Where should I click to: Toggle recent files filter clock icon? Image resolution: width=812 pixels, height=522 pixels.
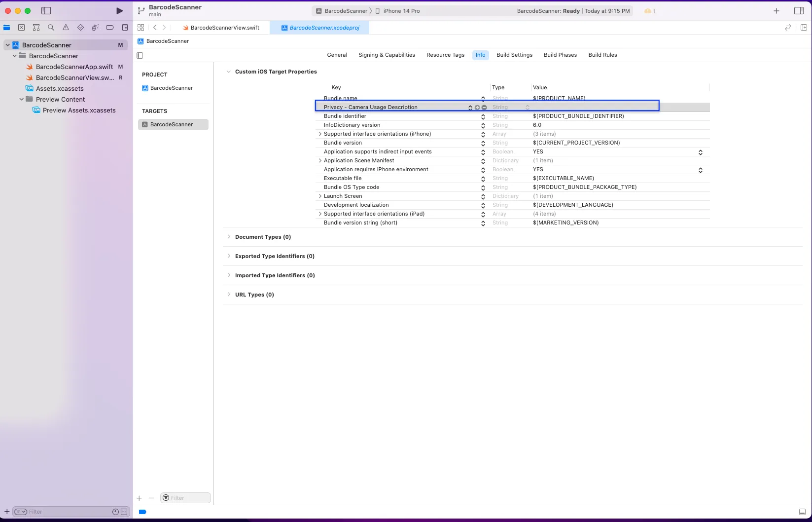(115, 512)
